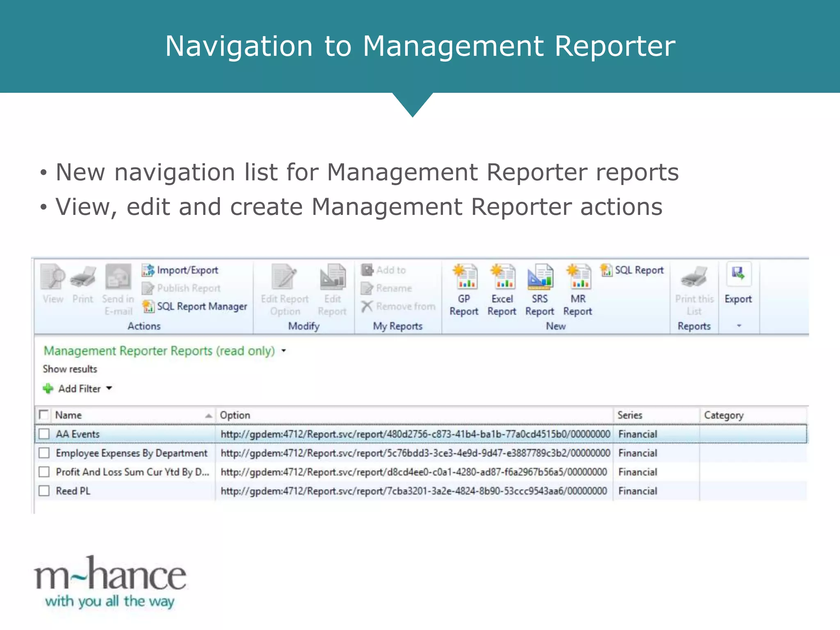Launch SQL Report Manager

(194, 306)
